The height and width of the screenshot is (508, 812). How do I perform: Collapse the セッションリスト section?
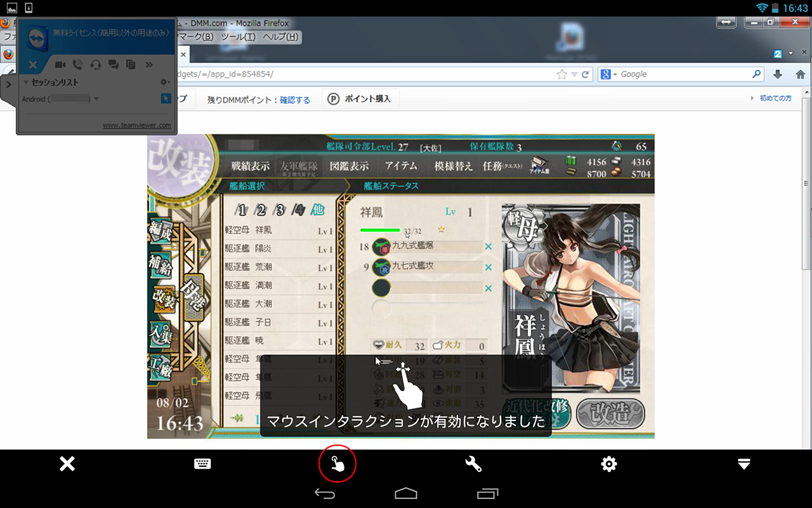[x=25, y=83]
